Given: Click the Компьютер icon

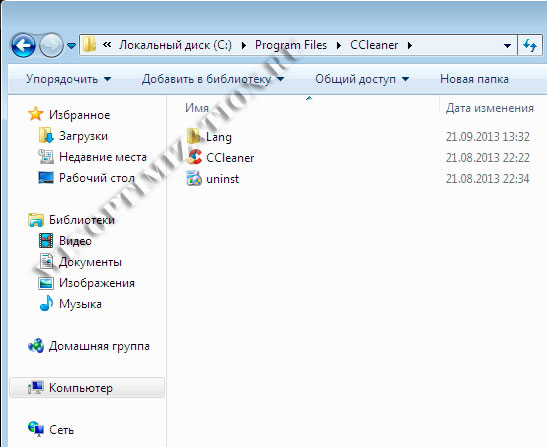Looking at the screenshot, I should click(x=36, y=388).
